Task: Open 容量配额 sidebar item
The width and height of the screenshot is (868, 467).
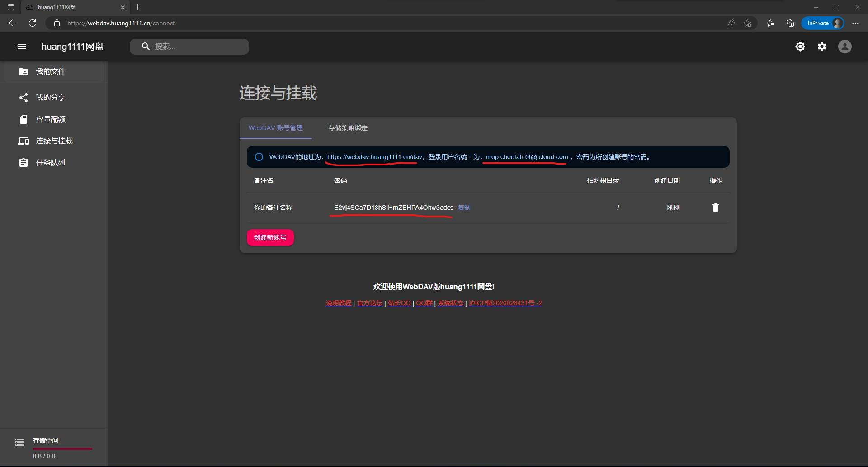Action: pos(51,119)
